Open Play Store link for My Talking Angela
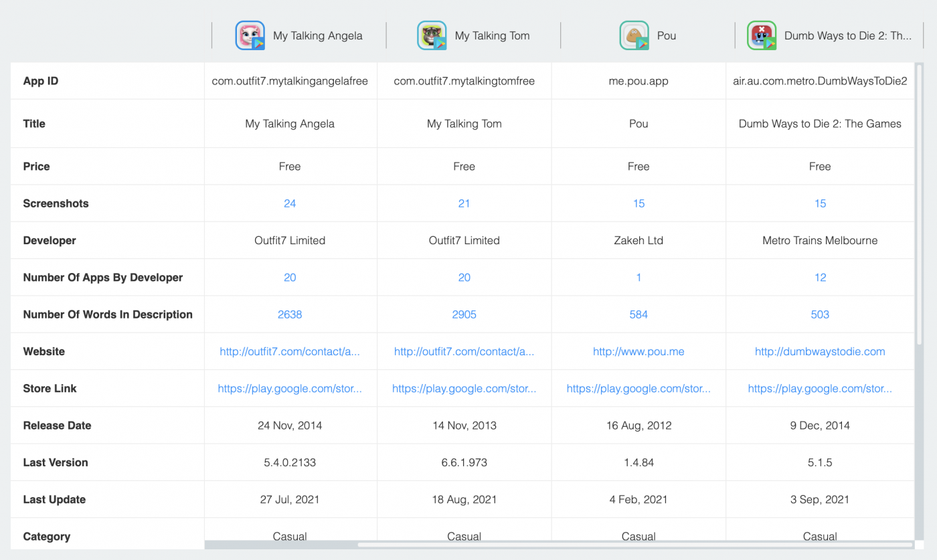The image size is (937, 560). point(290,388)
